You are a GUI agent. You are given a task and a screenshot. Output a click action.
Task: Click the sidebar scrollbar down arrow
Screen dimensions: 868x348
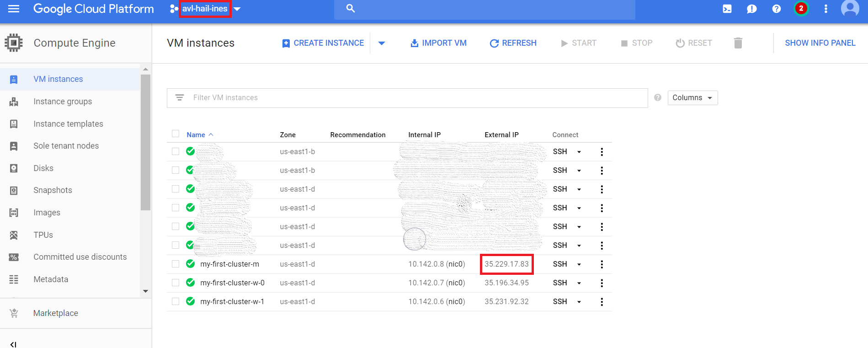[x=145, y=291]
